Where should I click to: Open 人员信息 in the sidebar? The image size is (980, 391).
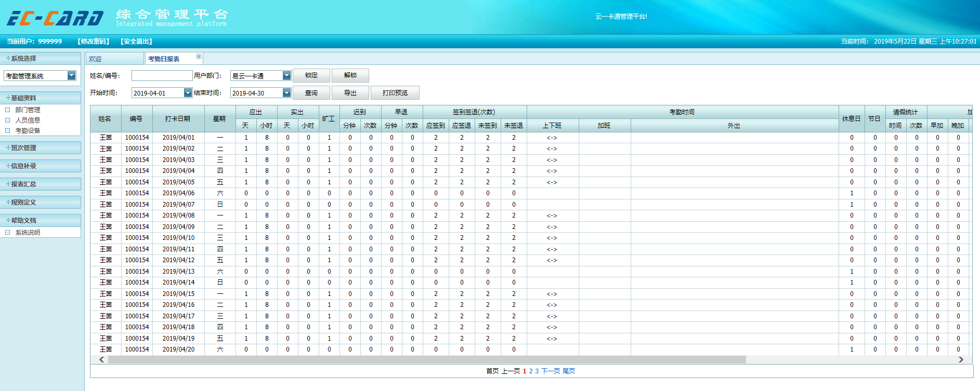click(28, 120)
